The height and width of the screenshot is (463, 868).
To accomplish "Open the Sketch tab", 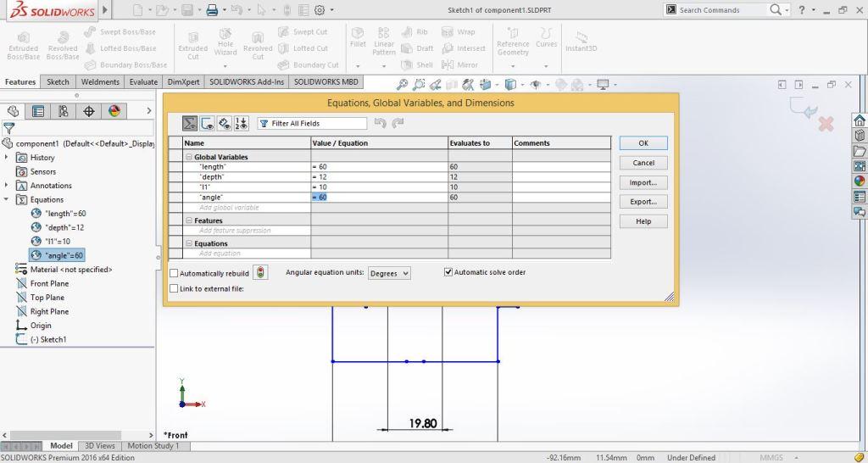I will [58, 82].
